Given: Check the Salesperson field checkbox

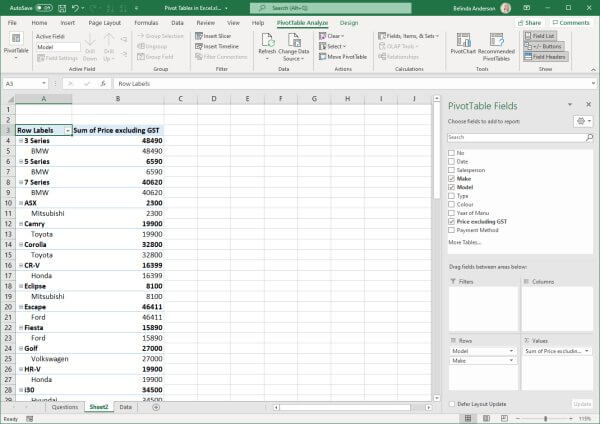Looking at the screenshot, I should pyautogui.click(x=452, y=170).
